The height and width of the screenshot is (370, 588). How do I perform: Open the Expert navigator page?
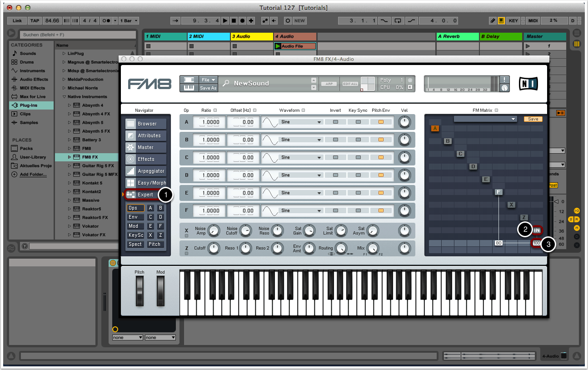[x=145, y=195]
